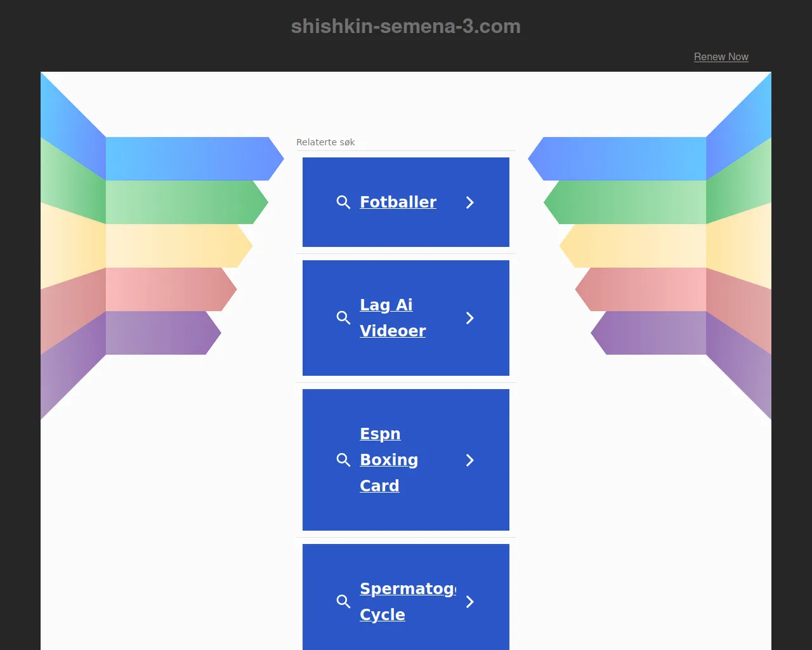Click the search icon beside Espn Boxing Card
Image resolution: width=812 pixels, height=650 pixels.
(343, 460)
